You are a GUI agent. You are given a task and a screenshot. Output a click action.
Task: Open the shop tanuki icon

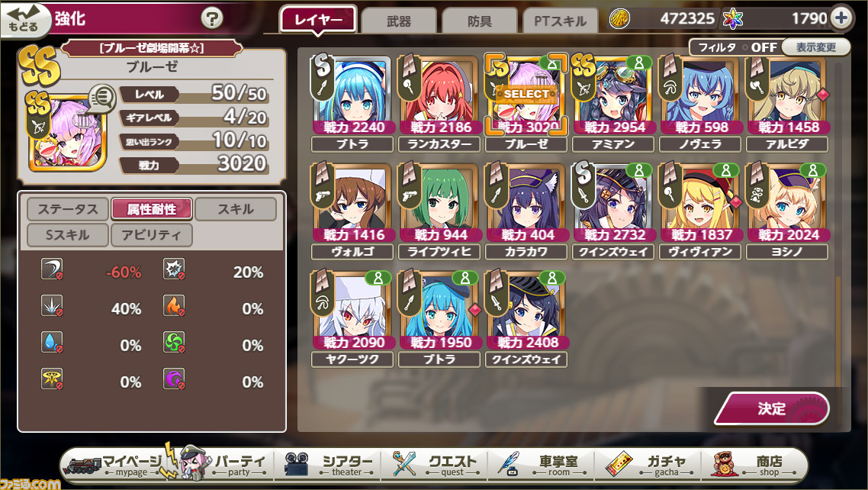(x=725, y=464)
